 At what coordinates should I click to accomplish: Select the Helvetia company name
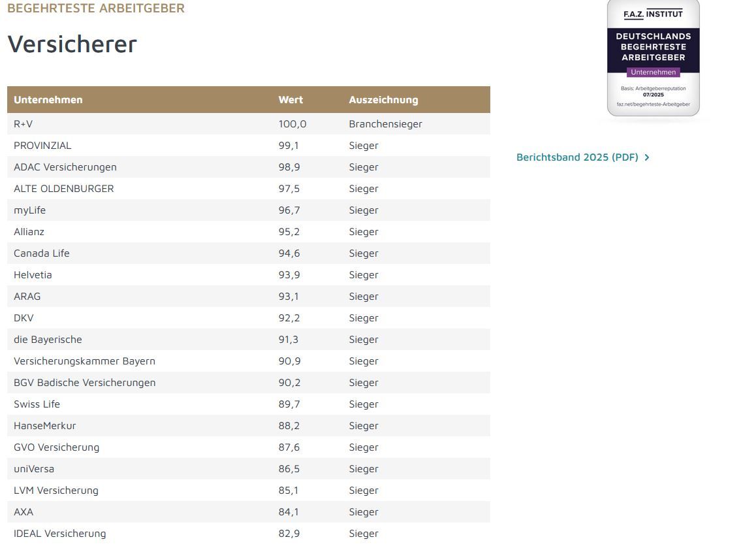click(x=33, y=275)
